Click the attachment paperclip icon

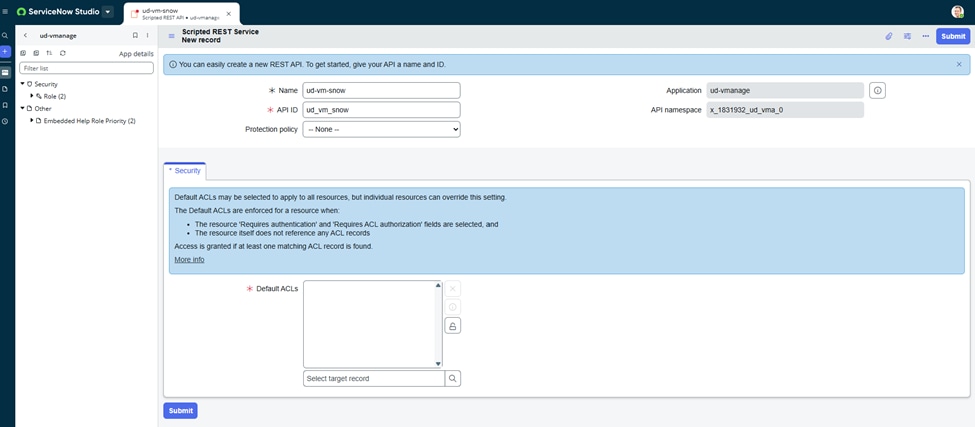tap(889, 36)
